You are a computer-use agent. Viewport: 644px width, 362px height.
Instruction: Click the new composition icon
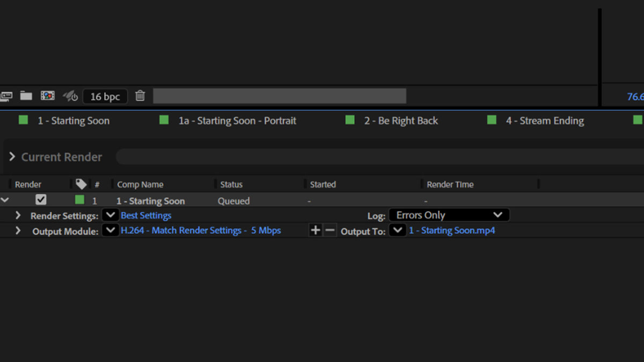click(48, 96)
